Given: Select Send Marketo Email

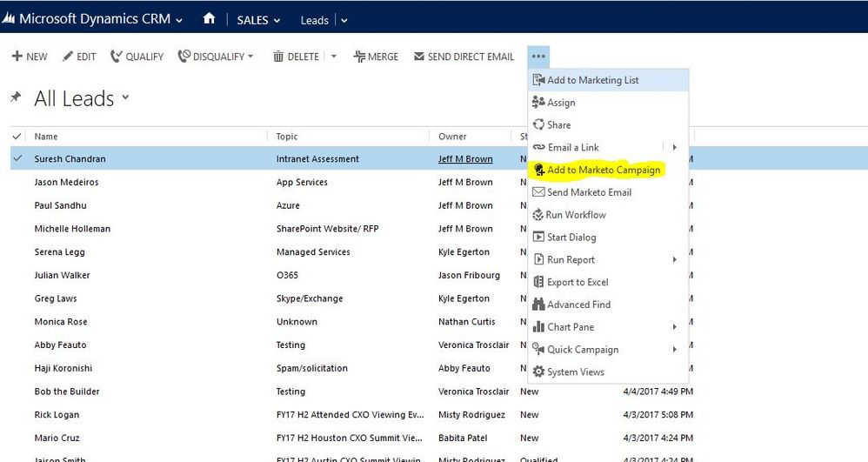Looking at the screenshot, I should [x=608, y=192].
